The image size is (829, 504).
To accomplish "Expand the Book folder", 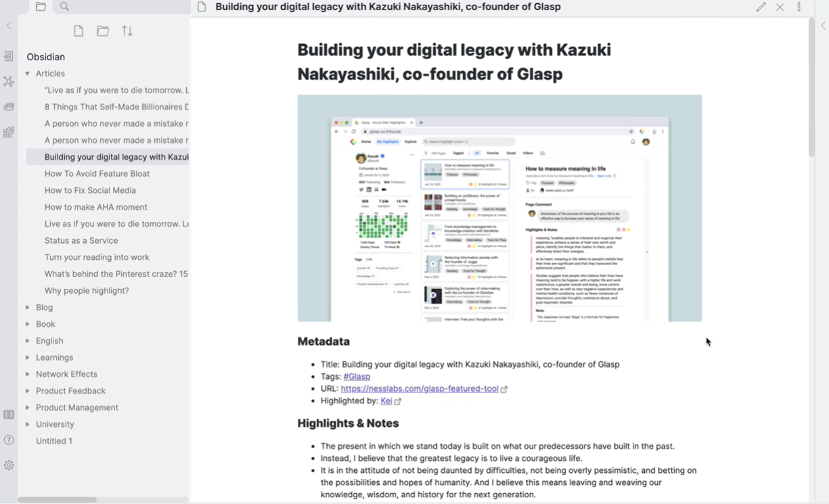I will click(x=28, y=324).
